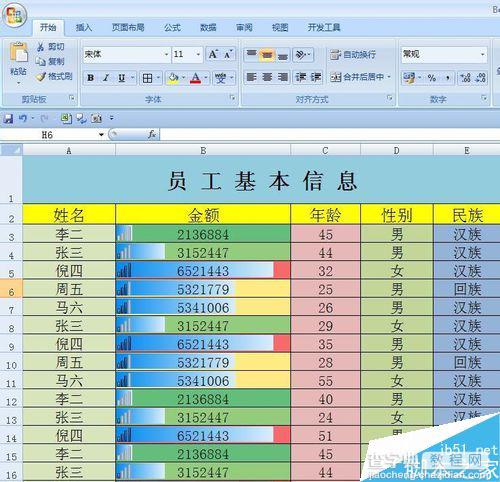Open number dialog launcher 数字
The image size is (500, 482).
click(x=484, y=98)
